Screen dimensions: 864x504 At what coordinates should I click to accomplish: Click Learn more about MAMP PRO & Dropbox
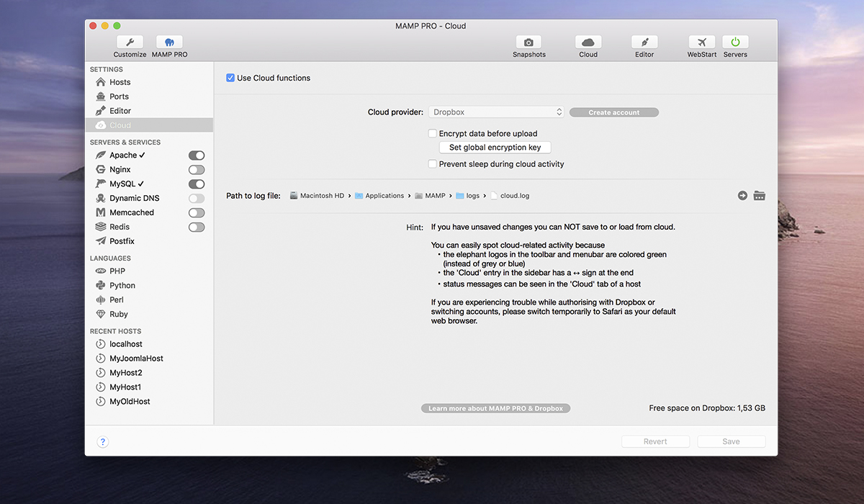click(x=495, y=408)
